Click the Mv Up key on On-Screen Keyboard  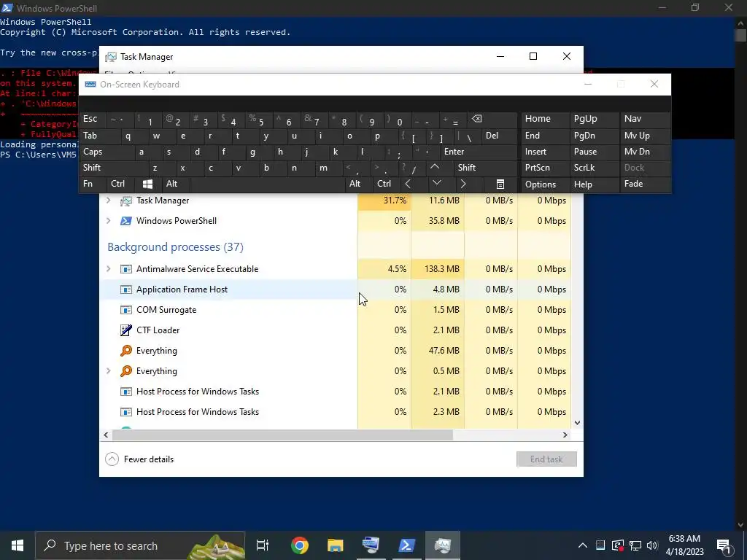(644, 136)
